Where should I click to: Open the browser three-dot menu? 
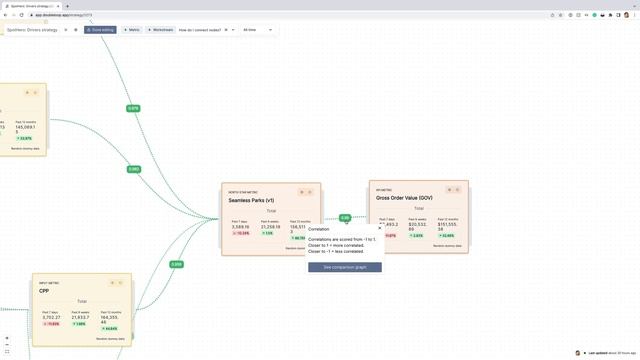pyautogui.click(x=635, y=15)
